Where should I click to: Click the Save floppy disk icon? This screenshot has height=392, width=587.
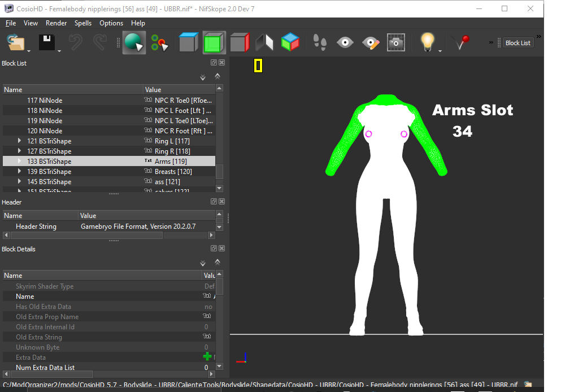coord(47,42)
